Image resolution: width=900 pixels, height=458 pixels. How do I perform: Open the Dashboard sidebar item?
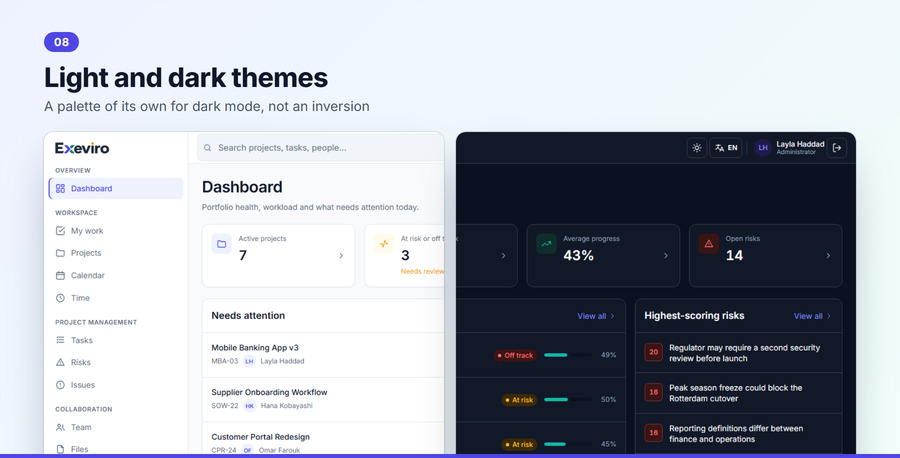[116, 188]
